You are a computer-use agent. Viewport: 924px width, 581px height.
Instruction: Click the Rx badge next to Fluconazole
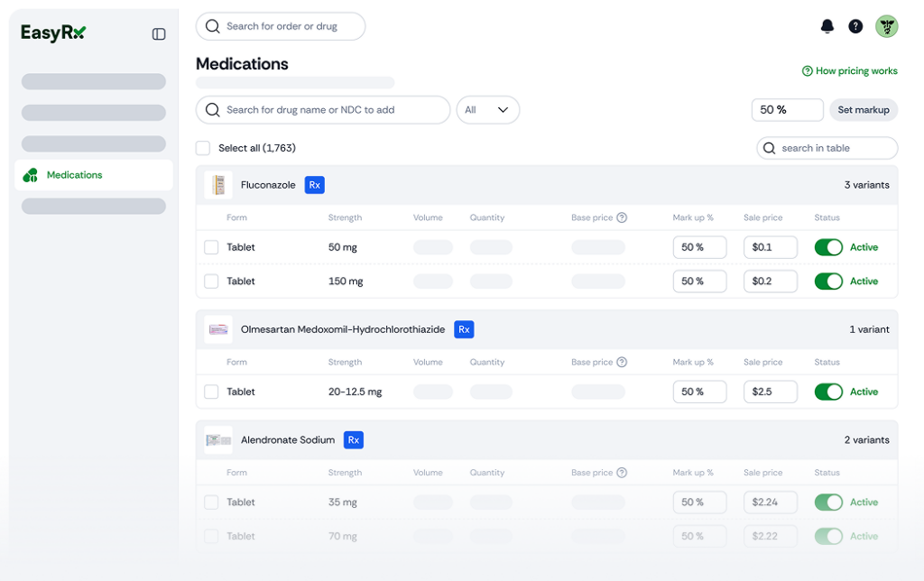coord(314,184)
